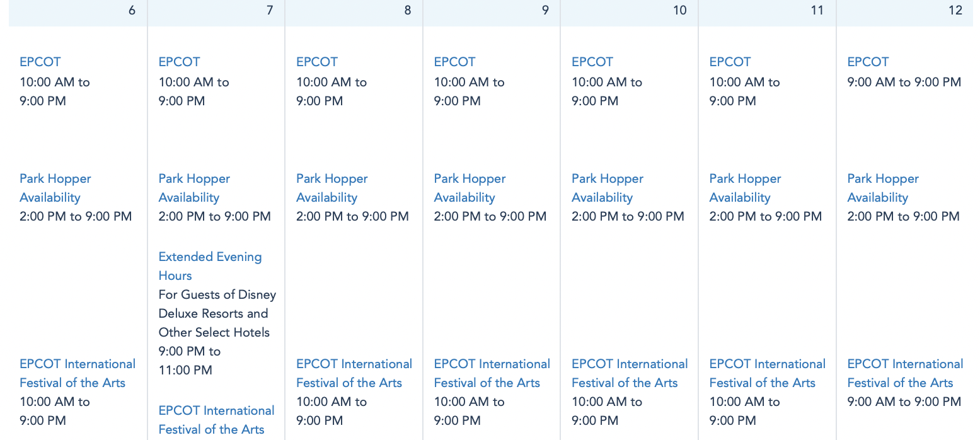Open the EPCOT link for day 7
Viewport: 980px width, 440px height.
point(179,62)
